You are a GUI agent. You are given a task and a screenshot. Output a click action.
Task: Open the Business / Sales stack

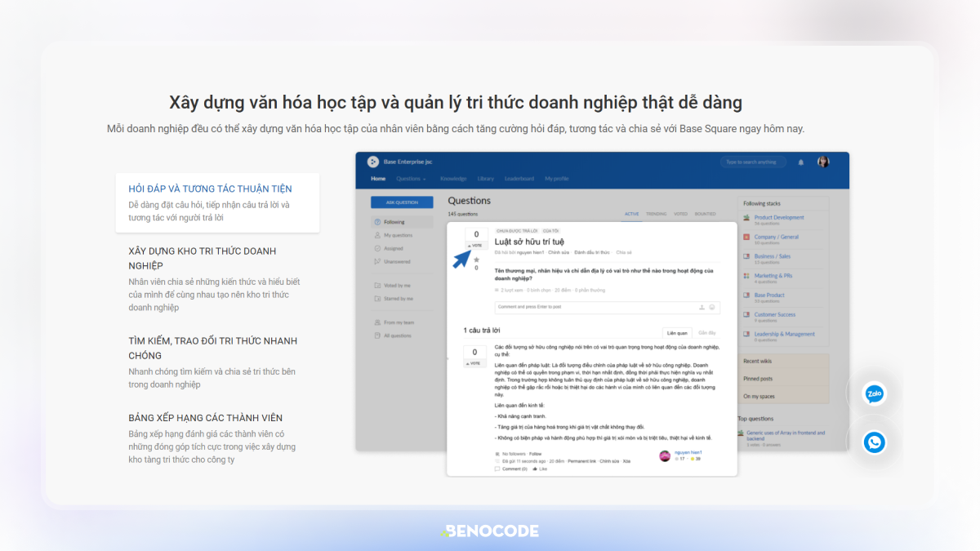click(772, 256)
